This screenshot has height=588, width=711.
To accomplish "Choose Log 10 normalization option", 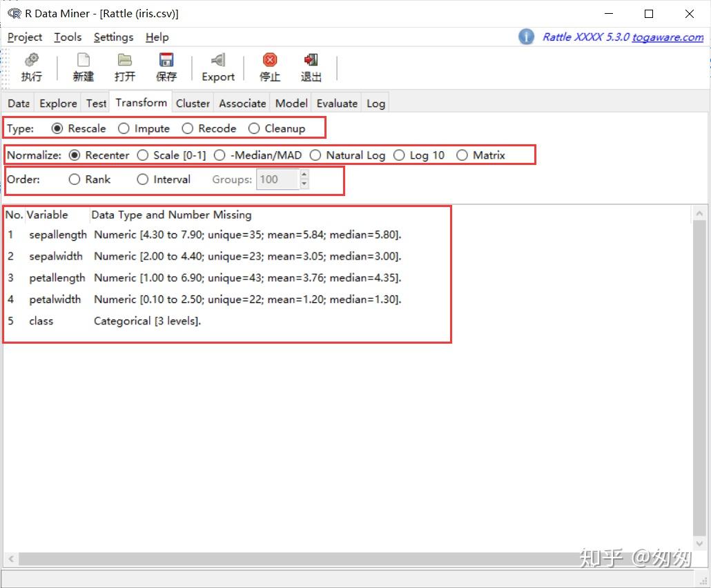I will click(399, 155).
